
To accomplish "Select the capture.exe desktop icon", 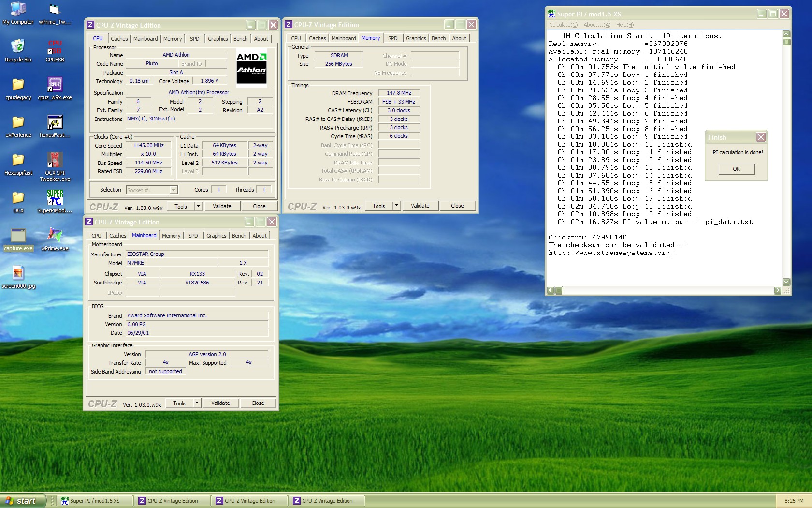I will pos(18,239).
